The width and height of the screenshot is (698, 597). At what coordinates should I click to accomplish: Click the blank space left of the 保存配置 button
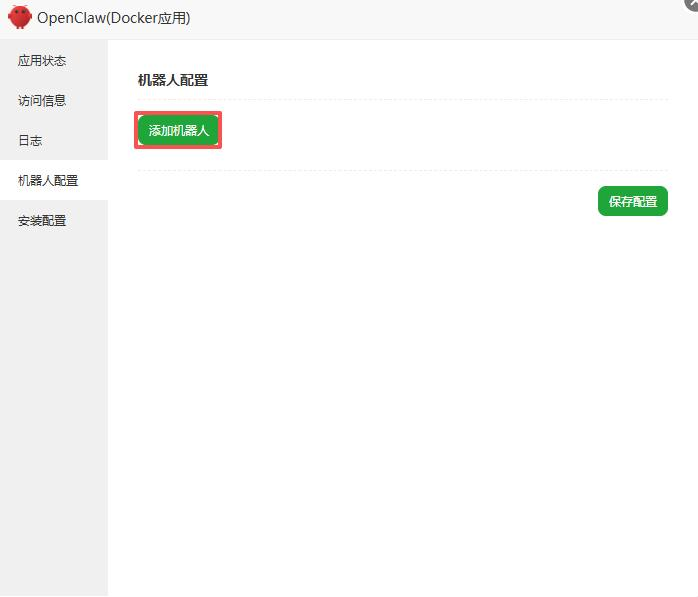[x=400, y=201]
